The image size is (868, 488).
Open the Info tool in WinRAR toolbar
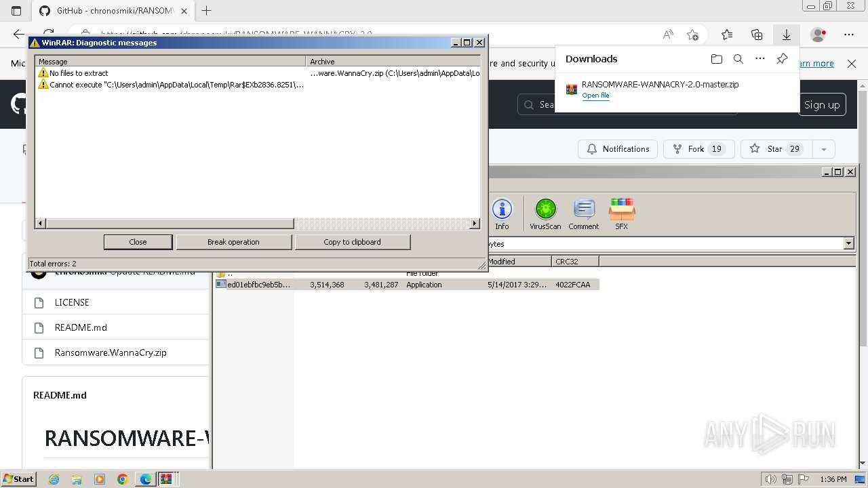pyautogui.click(x=502, y=214)
